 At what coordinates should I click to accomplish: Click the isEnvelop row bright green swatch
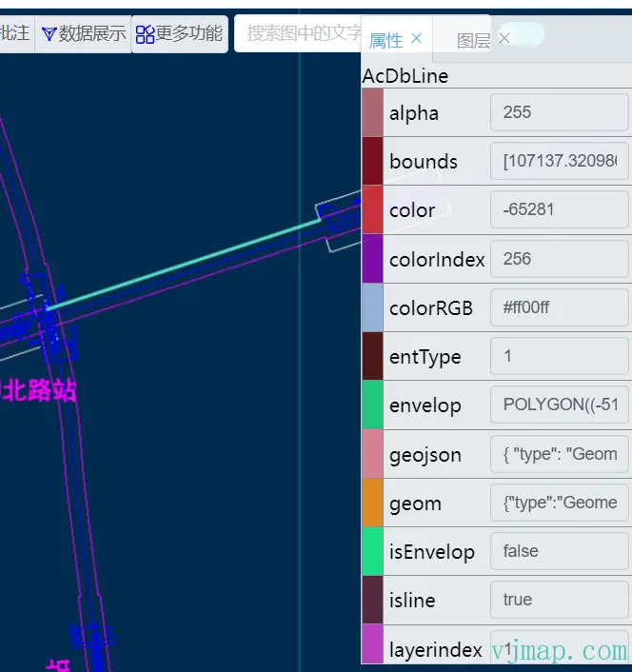pyautogui.click(x=372, y=551)
